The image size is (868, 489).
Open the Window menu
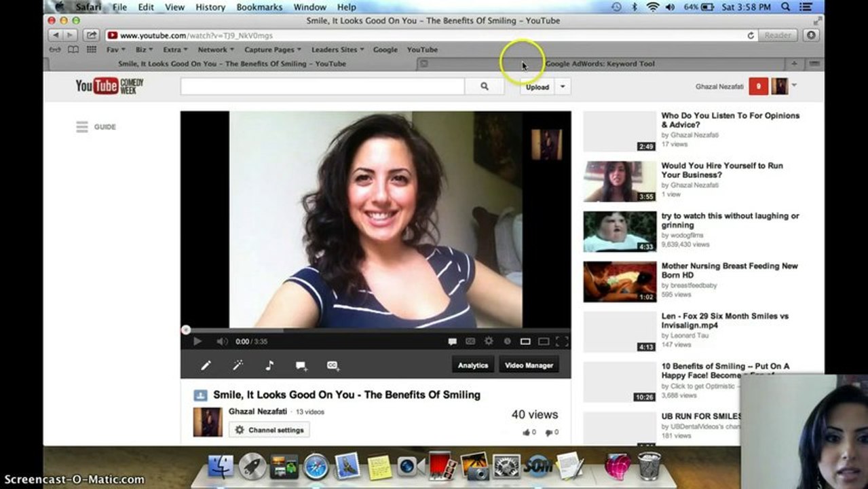coord(309,7)
